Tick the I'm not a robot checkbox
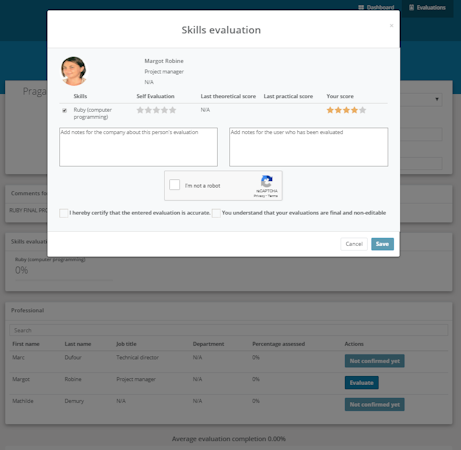This screenshot has height=450, width=461. (175, 185)
